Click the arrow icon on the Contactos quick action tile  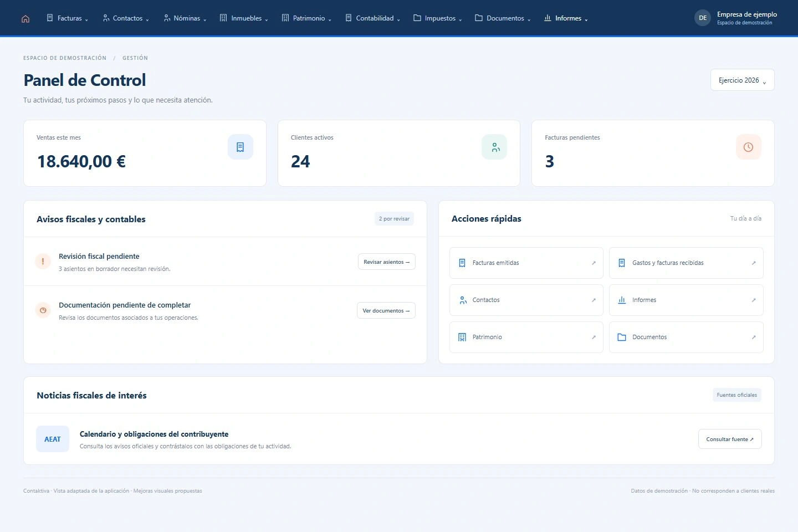(x=594, y=300)
